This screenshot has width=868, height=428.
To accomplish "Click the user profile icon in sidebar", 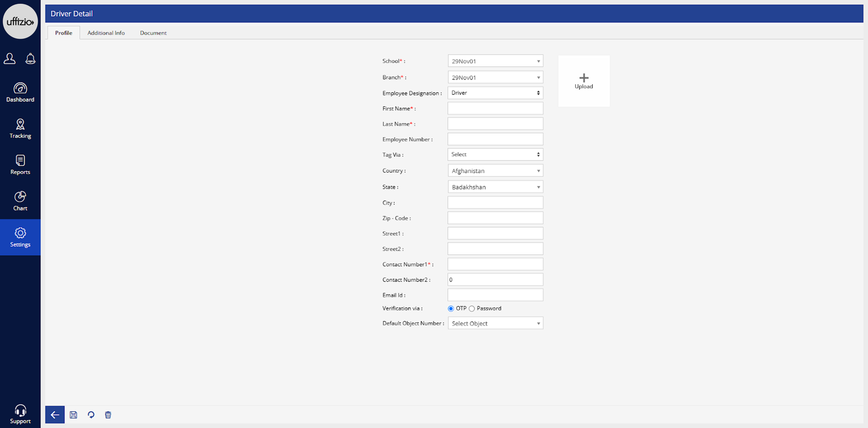I will [9, 58].
